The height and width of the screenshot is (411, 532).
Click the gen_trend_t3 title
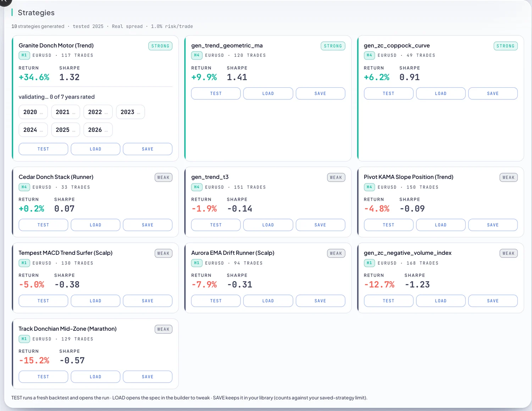coord(210,177)
